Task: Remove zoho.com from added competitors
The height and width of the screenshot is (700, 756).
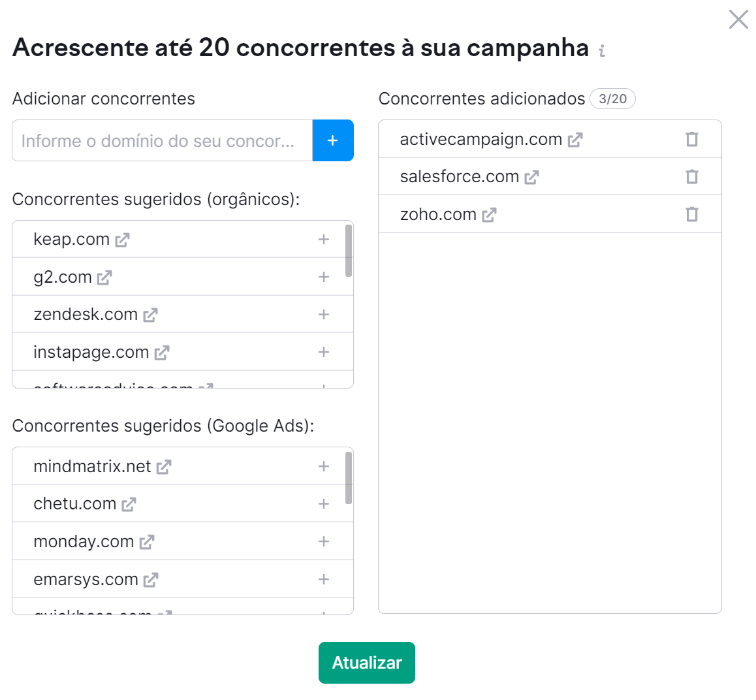Action: point(692,214)
